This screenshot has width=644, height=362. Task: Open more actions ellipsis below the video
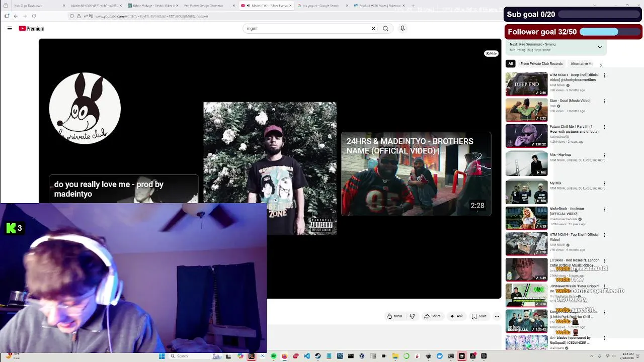tap(497, 316)
